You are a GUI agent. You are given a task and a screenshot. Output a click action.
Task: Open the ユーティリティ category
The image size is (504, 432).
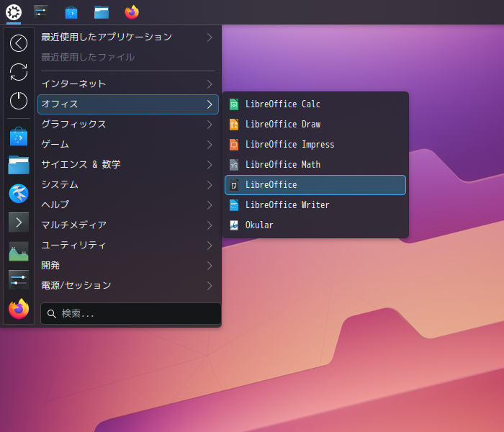tap(128, 246)
